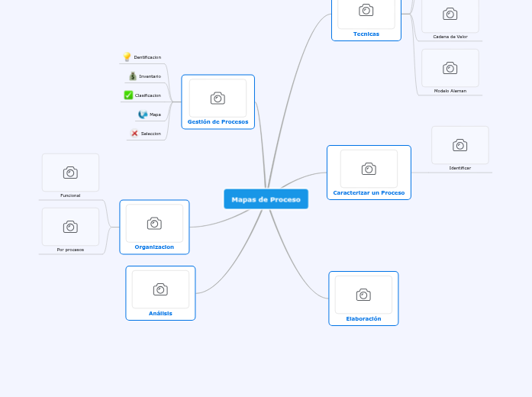532x397 pixels.
Task: Select the Inventario label
Action: [x=150, y=76]
